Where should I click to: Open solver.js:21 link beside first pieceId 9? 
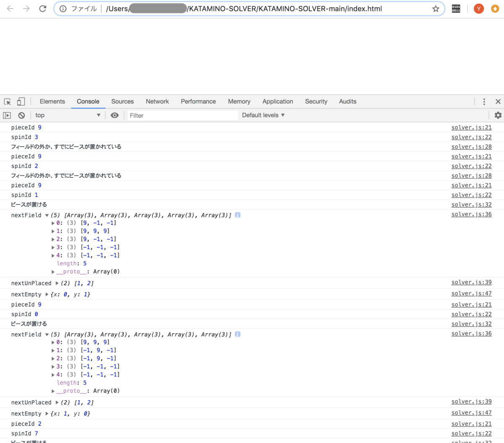(471, 127)
